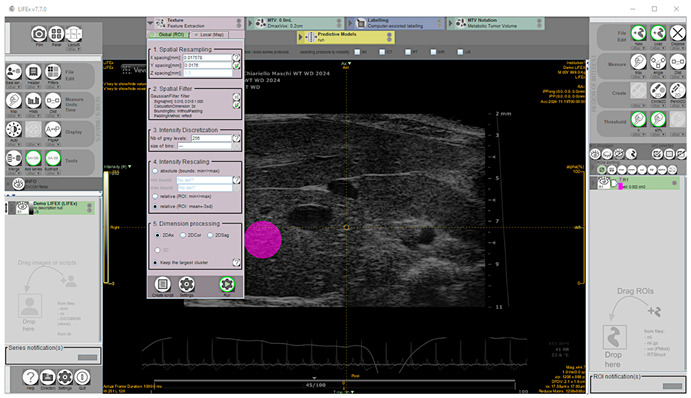Open the Histo histogram tool
This screenshot has width=691, height=398.
pyautogui.click(x=33, y=100)
